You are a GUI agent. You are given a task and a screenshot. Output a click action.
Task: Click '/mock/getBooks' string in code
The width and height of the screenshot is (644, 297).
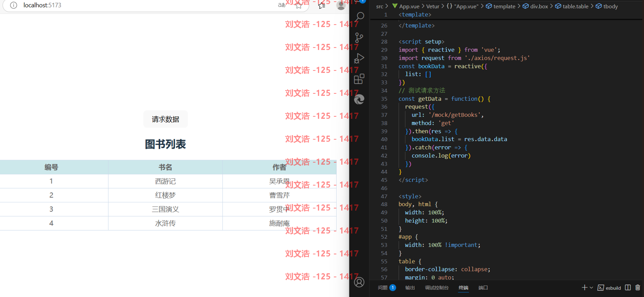pos(454,115)
